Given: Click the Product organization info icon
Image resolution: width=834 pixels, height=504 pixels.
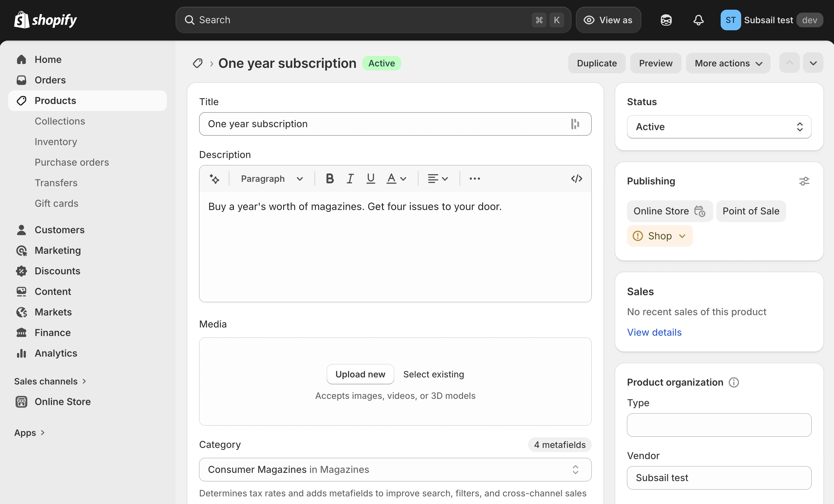Looking at the screenshot, I should [x=734, y=382].
